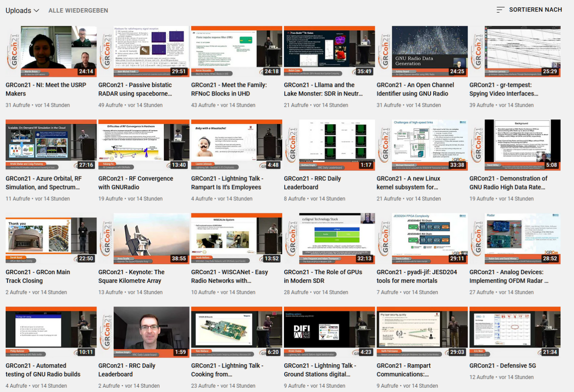Viewport: 574px width, 392px height.
Task: Click title 'GRCon21 - A new Linux kernel subsystem for'
Action: coord(408,183)
